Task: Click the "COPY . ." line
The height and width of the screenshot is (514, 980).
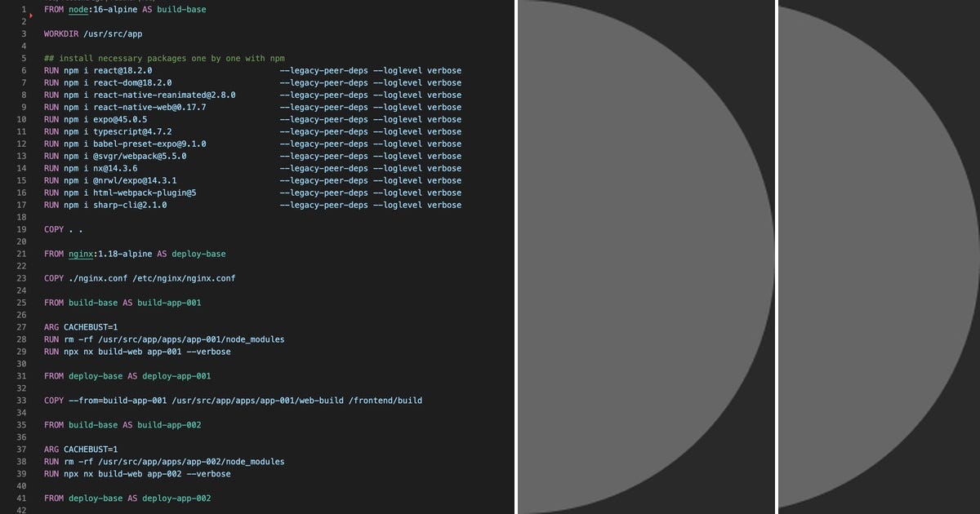Action: [64, 230]
